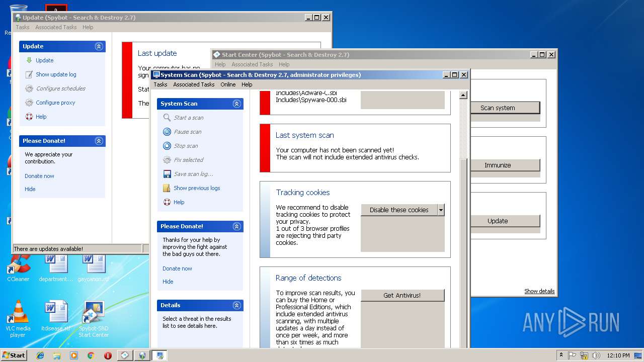
Task: Click the Action Center flag tray icon
Action: point(573,355)
